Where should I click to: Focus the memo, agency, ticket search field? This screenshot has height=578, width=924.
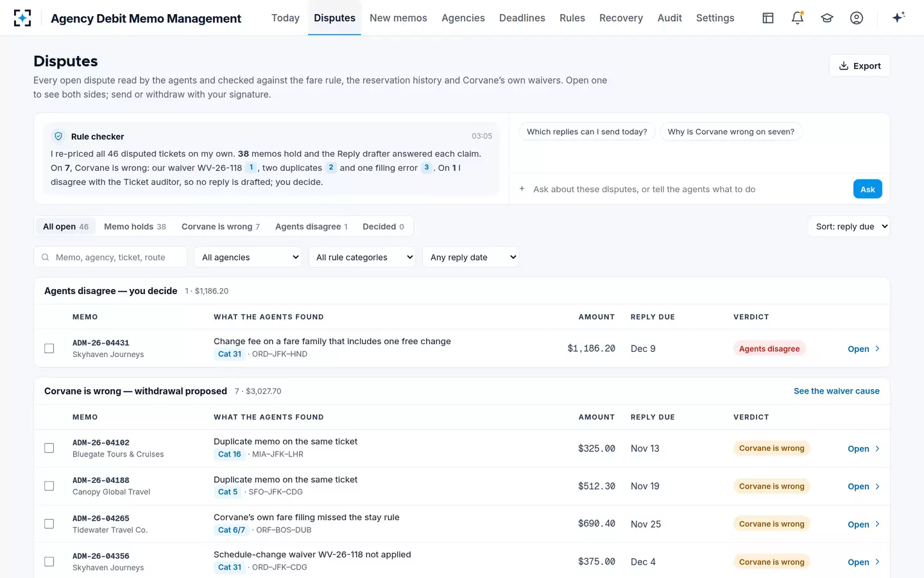(x=110, y=257)
